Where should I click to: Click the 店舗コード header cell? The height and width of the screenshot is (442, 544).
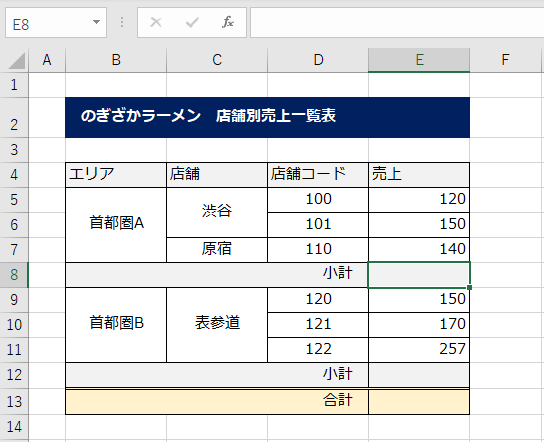point(318,175)
